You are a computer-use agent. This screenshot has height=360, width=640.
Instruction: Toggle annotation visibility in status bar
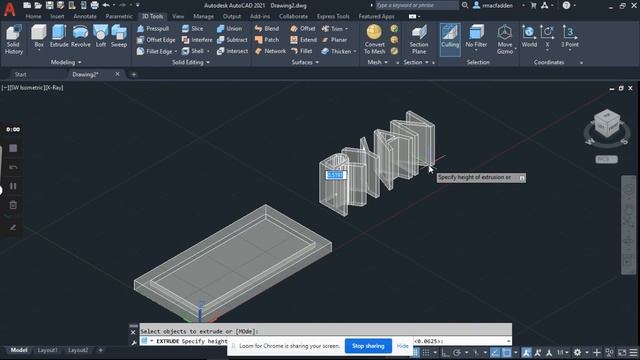coord(526,352)
